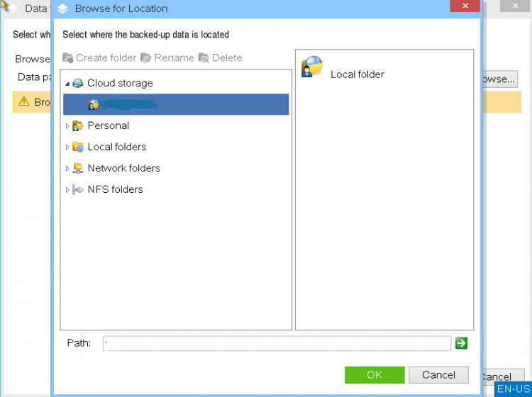Screen dimensions: 532x397
Task: Click the Create folder toolbar icon
Action: click(x=67, y=58)
